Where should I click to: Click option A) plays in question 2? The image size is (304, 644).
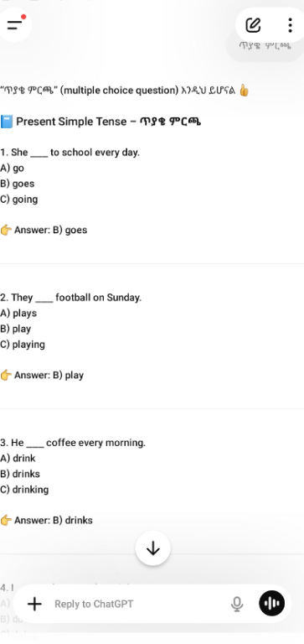pos(18,313)
